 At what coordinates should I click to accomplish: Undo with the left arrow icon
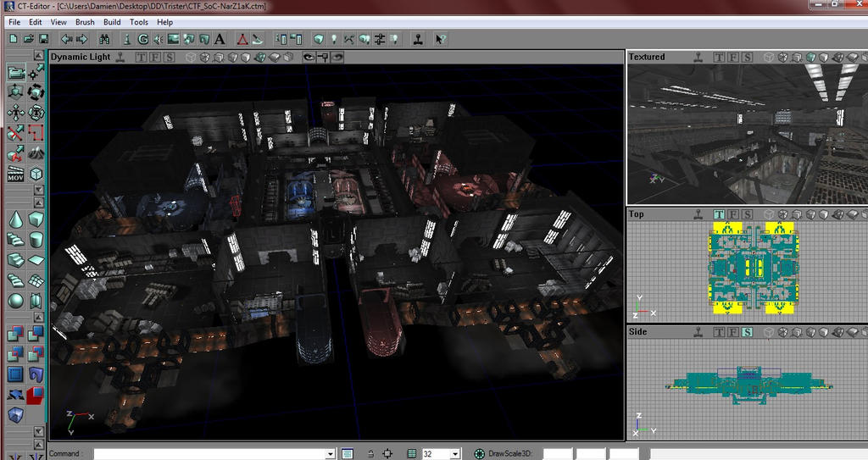66,39
